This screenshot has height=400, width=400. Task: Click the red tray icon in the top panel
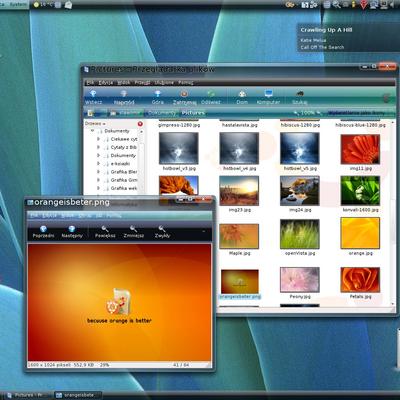[x=364, y=4]
